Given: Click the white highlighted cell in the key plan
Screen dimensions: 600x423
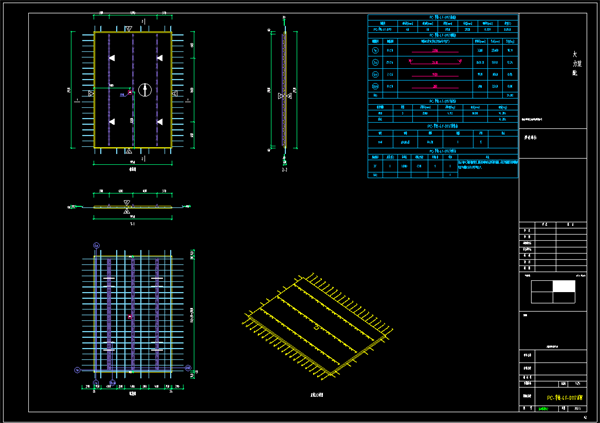Looking at the screenshot, I should (564, 286).
